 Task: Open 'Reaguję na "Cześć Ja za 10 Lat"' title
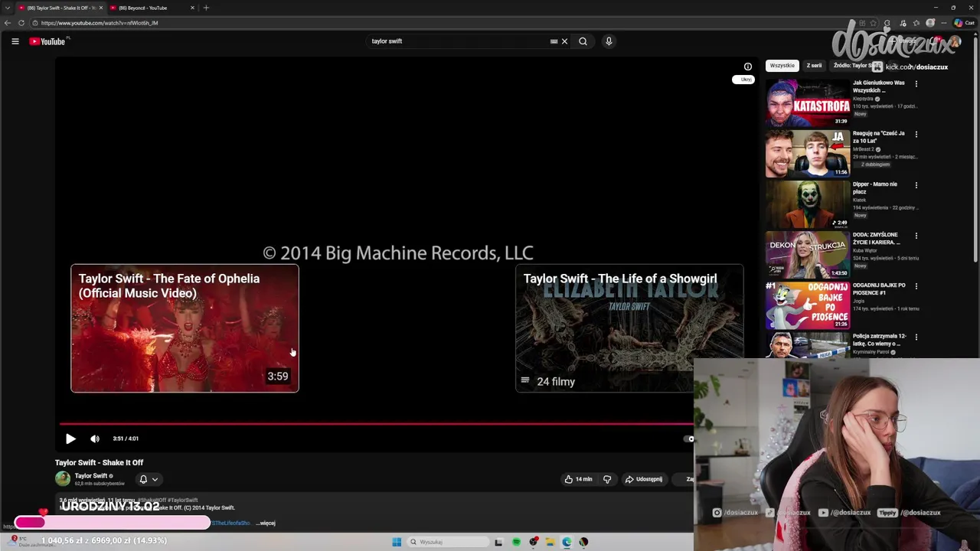pyautogui.click(x=879, y=137)
